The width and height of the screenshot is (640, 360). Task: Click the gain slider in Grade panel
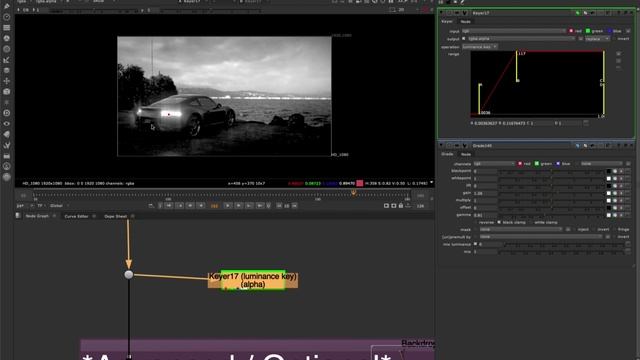551,193
